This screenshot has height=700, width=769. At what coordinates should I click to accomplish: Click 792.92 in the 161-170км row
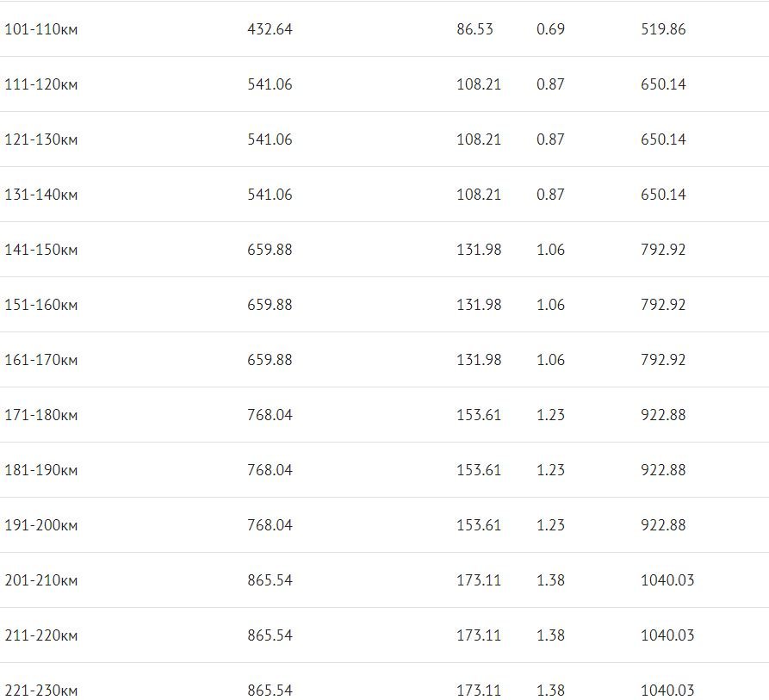coord(663,360)
